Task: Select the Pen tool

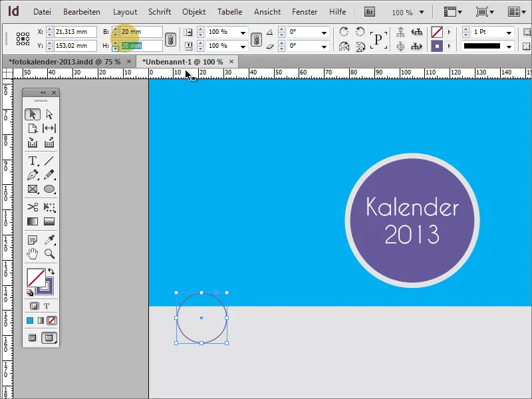Action: coord(33,175)
